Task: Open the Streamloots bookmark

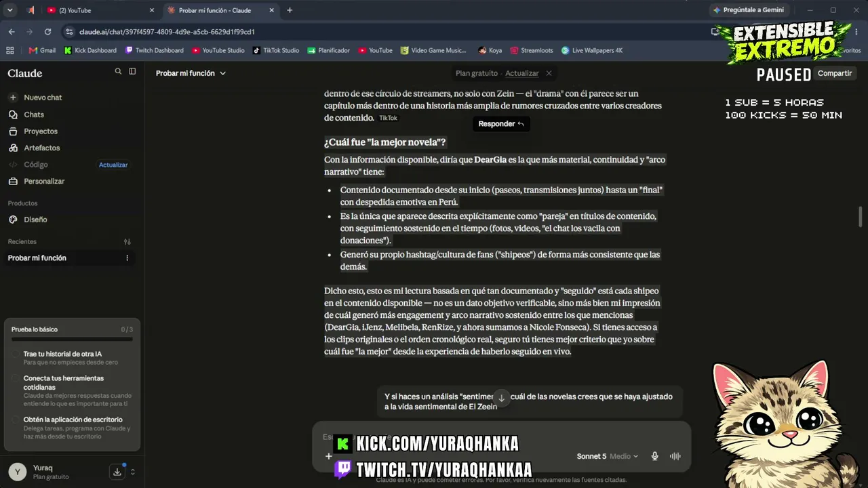Action: 531,50
